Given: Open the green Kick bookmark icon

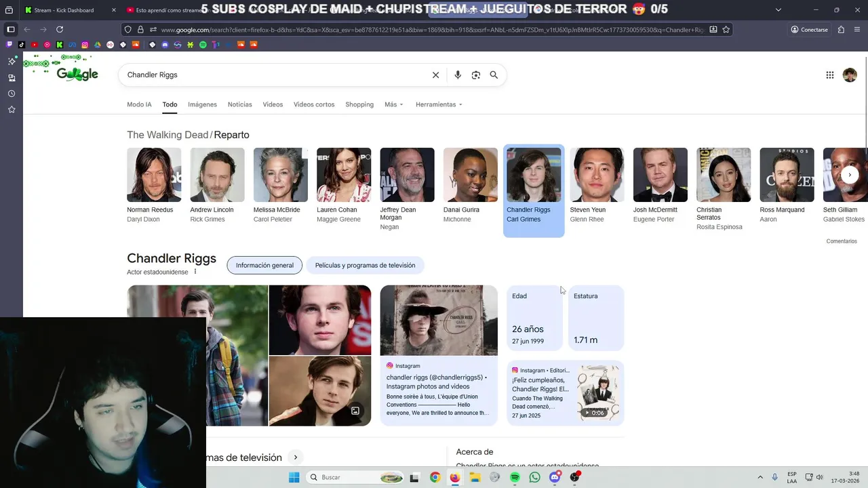Looking at the screenshot, I should 60,45.
